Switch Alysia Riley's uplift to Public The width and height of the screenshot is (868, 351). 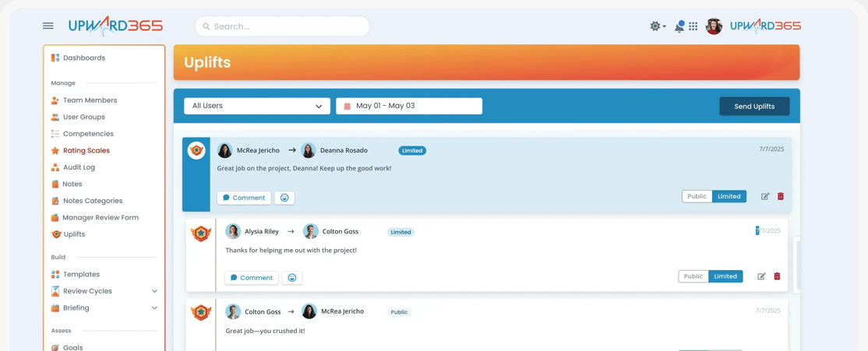(693, 276)
